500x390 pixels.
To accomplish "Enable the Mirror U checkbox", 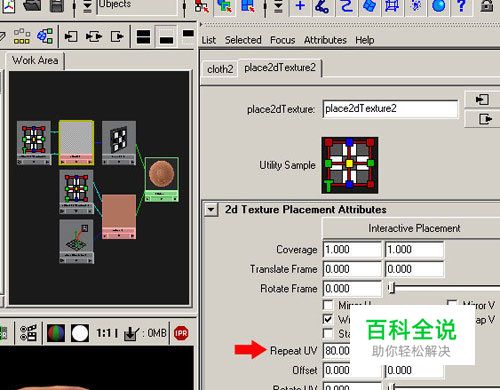I will 328,305.
